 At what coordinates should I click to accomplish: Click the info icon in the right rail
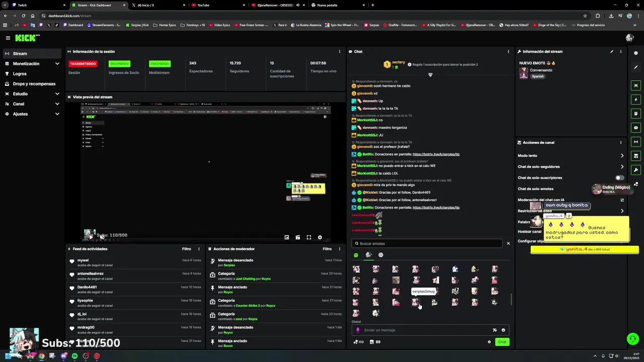pyautogui.click(x=636, y=53)
